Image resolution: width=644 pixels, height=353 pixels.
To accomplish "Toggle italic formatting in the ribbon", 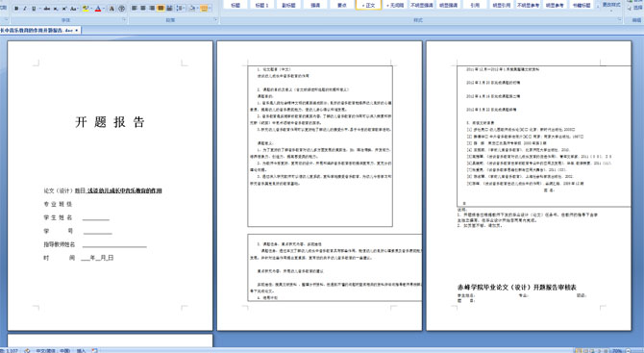I will click(x=25, y=9).
